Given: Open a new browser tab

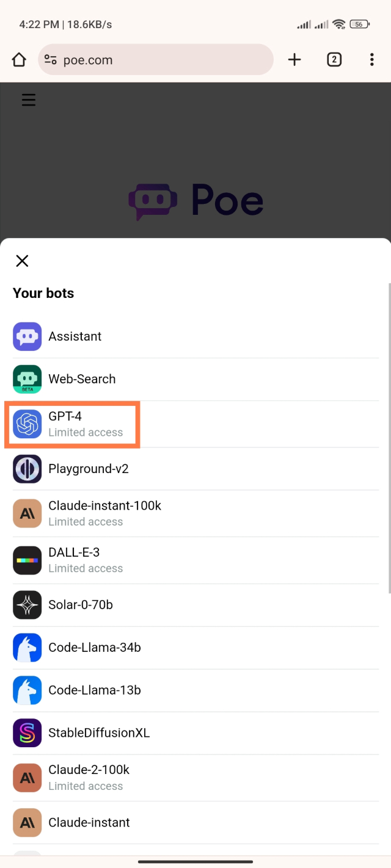Looking at the screenshot, I should click(x=294, y=59).
